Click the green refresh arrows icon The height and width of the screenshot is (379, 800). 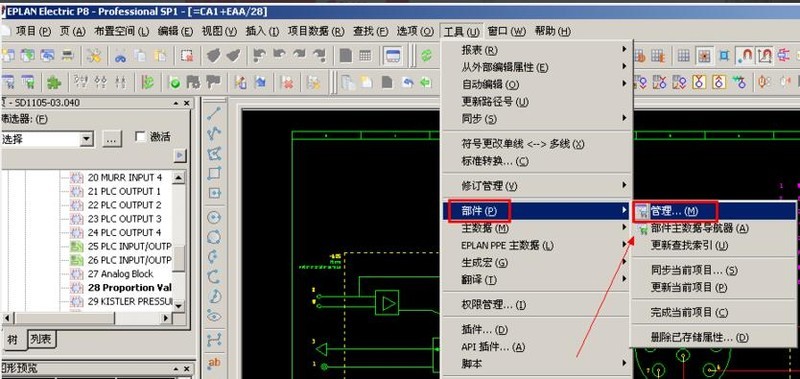(x=426, y=56)
